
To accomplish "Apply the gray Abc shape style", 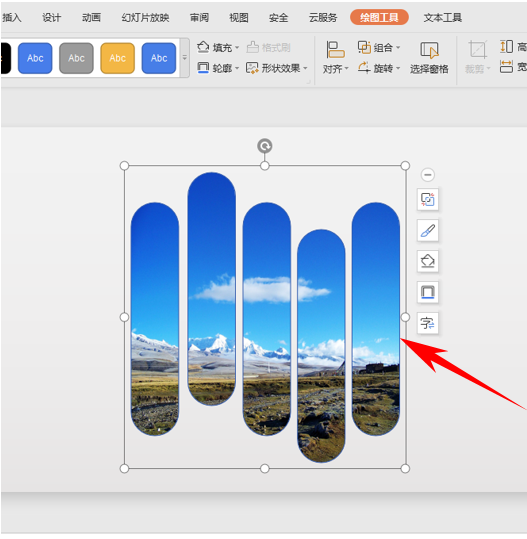I will pyautogui.click(x=76, y=58).
